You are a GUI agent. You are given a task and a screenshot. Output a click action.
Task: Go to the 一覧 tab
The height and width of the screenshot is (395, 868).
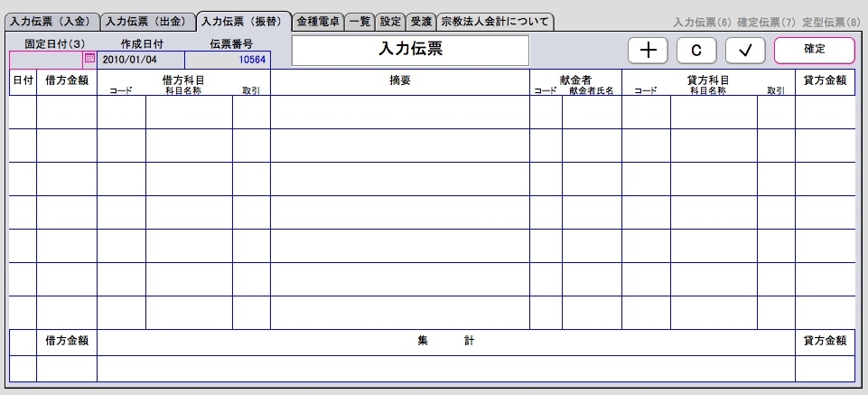click(x=359, y=21)
